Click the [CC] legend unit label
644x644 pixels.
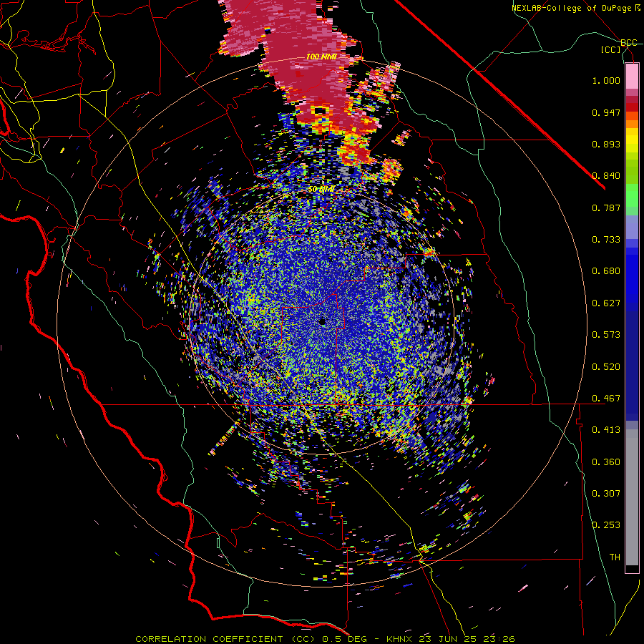(611, 49)
